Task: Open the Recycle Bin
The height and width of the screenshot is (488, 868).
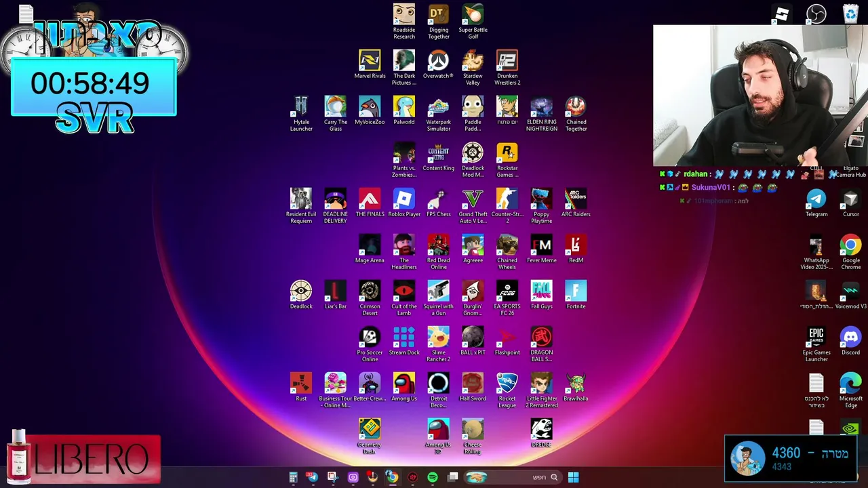Action: tap(850, 14)
